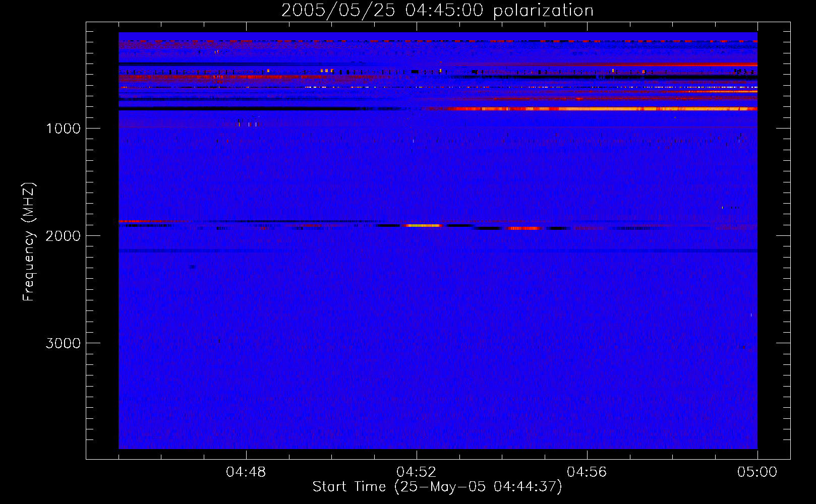Click the '04:52' time axis label
The height and width of the screenshot is (504, 816).
[x=417, y=472]
